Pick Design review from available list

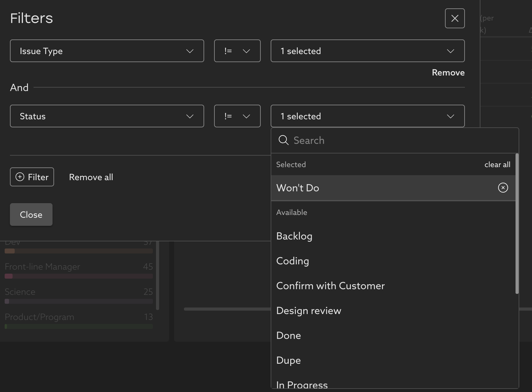coord(309,311)
